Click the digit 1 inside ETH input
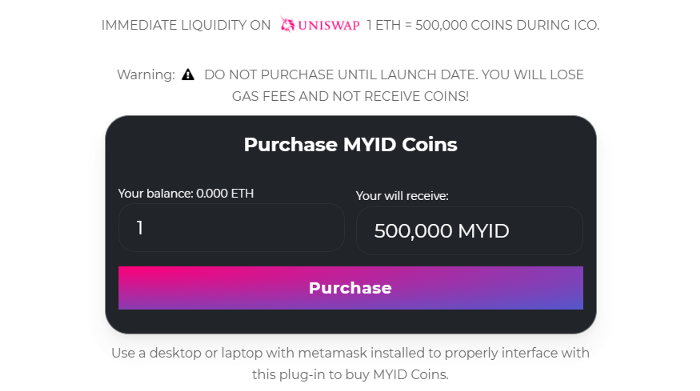This screenshot has height=391, width=700. (x=140, y=228)
